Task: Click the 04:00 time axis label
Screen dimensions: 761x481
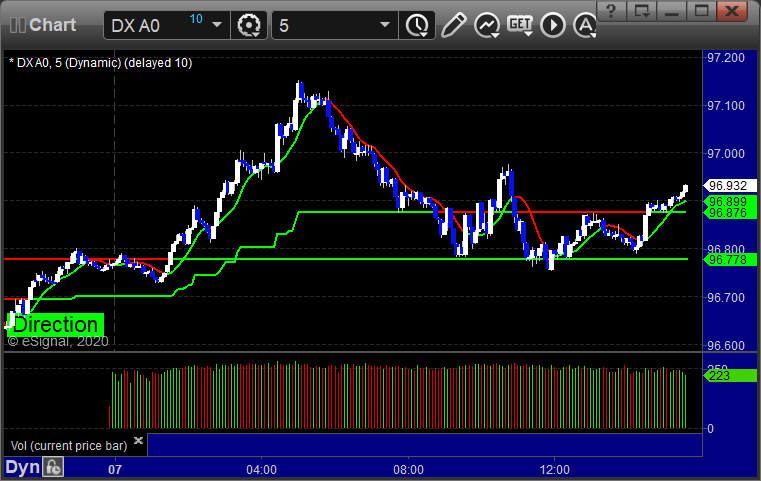Action: pos(262,470)
